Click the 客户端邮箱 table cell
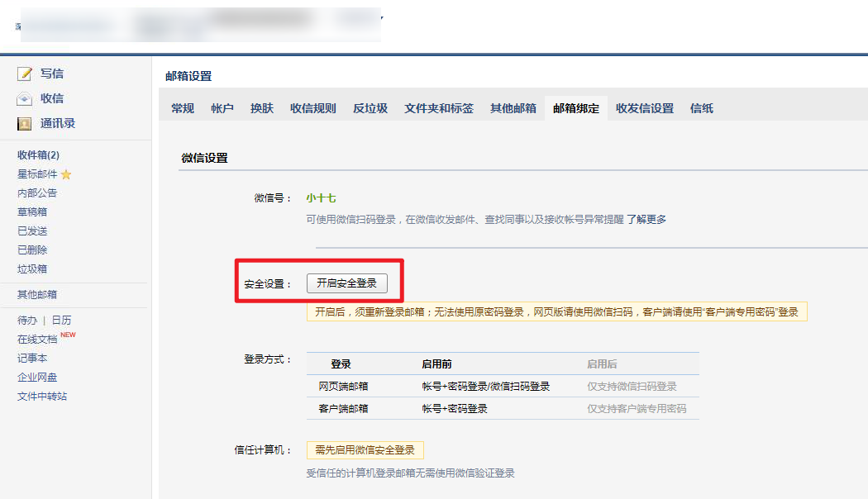Viewport: 868px width, 499px height. coord(343,408)
